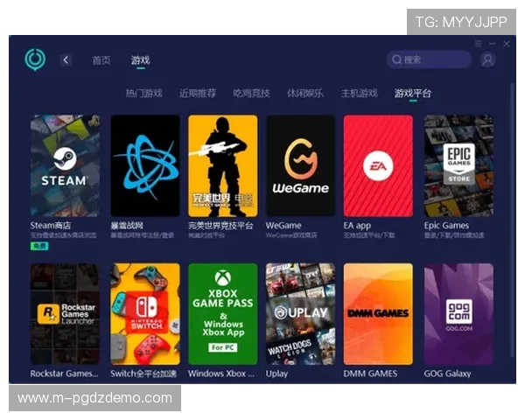Screen dimensions: 525x420
Task: Select the Battle.net 暴雪战网 tile
Action: pos(144,165)
